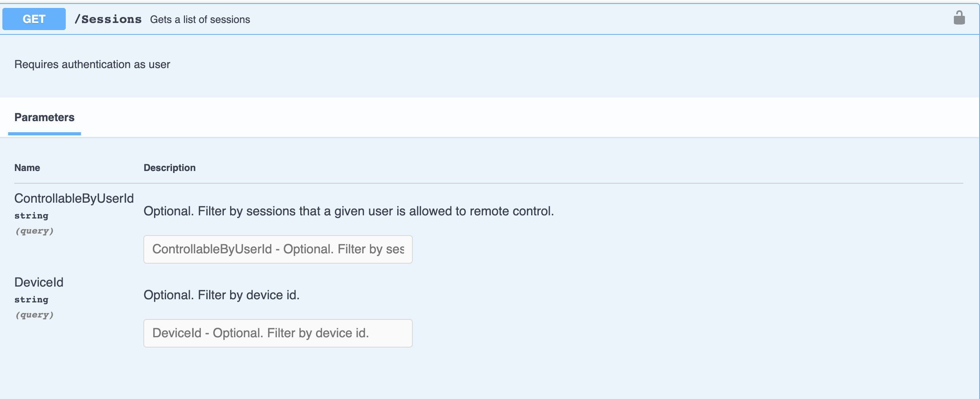Focus the ControllableByUserId input field
The height and width of the screenshot is (399, 980).
278,249
